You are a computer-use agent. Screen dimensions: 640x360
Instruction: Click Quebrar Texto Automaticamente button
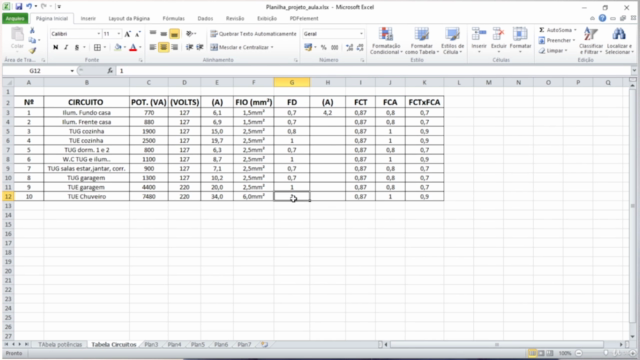[x=253, y=34]
